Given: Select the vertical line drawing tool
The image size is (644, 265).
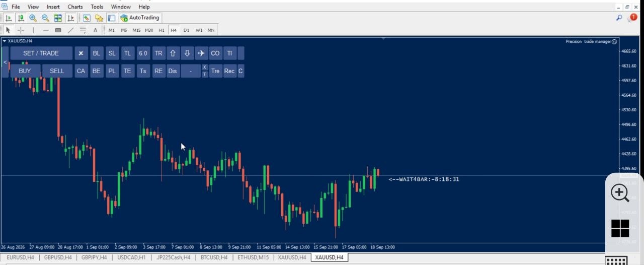Looking at the screenshot, I should click(33, 30).
